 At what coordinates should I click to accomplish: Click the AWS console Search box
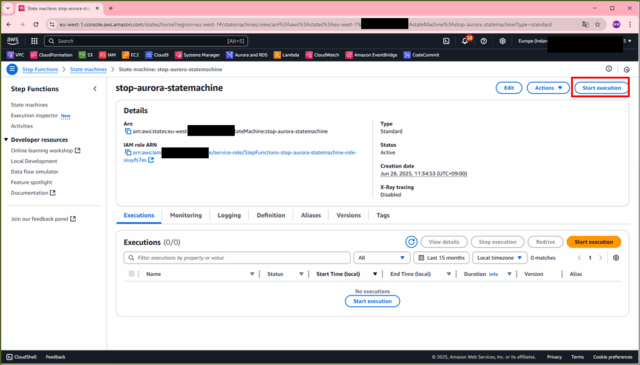146,41
